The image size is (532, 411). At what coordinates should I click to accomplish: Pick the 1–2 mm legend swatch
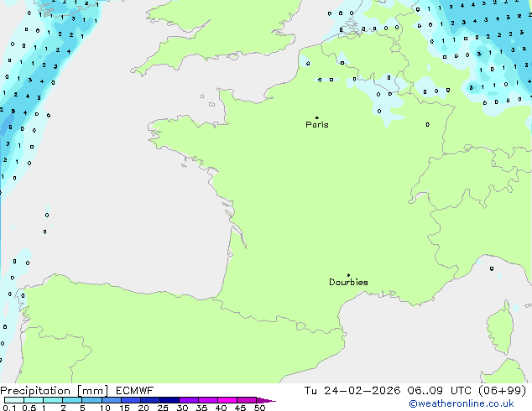[53, 400]
